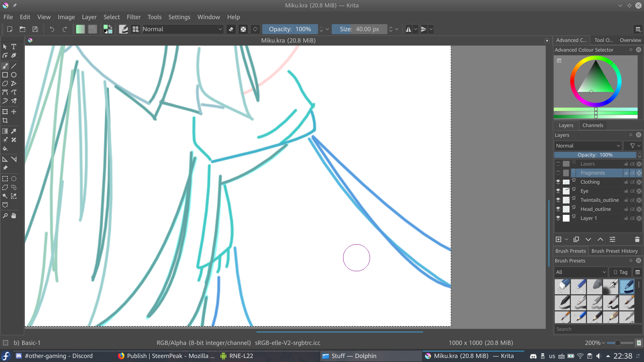644x362 pixels.
Task: Show the Lasers layer
Action: (558, 164)
